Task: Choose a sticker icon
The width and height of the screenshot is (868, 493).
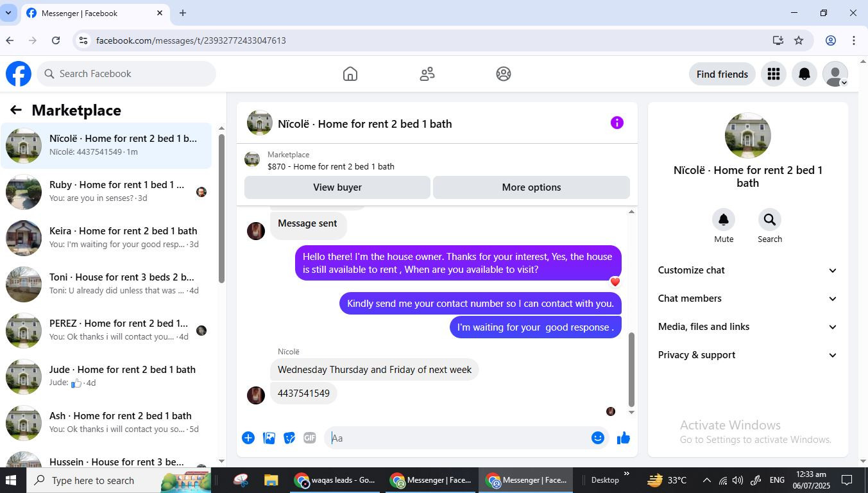Action: (x=289, y=438)
